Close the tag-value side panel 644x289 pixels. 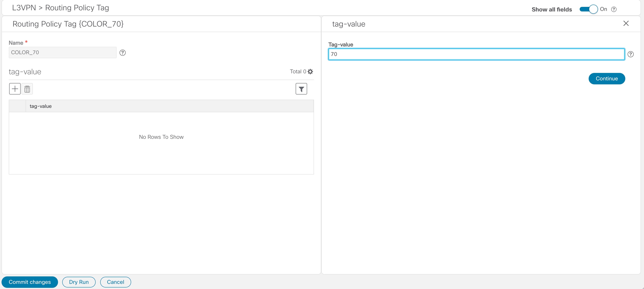click(x=626, y=23)
